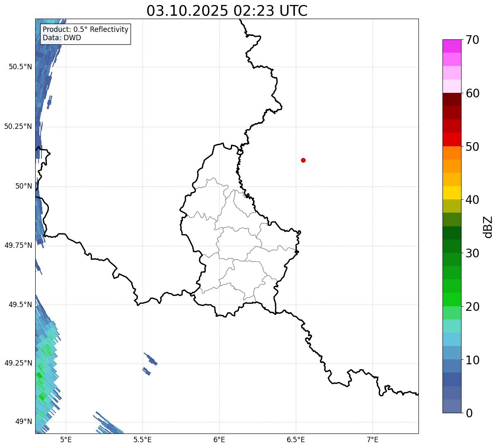Click the 49.75°N latitude label

tap(18, 245)
